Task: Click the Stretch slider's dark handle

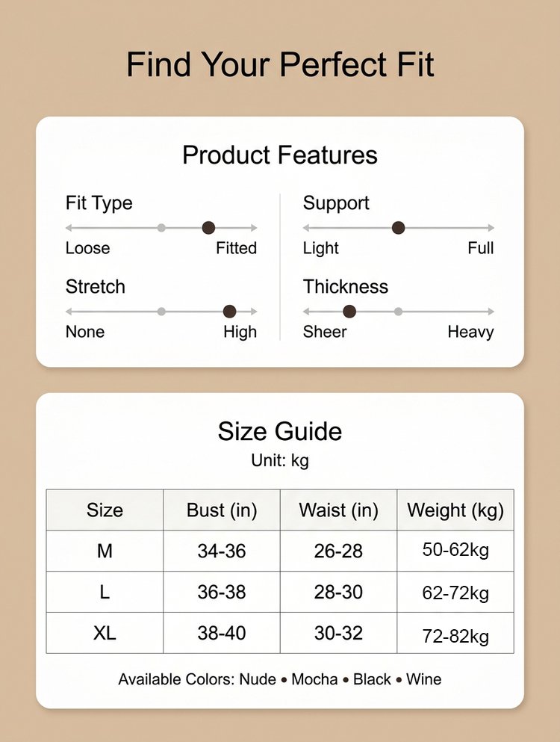Action: click(x=229, y=312)
